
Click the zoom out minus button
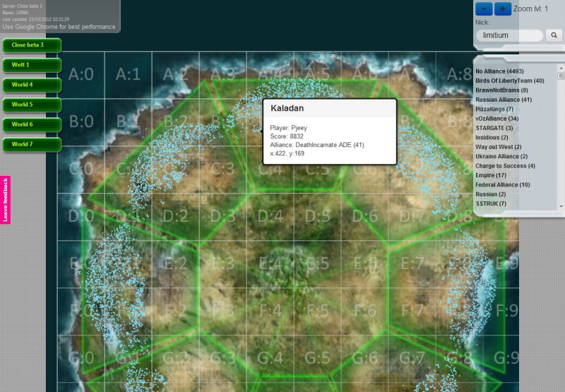484,9
